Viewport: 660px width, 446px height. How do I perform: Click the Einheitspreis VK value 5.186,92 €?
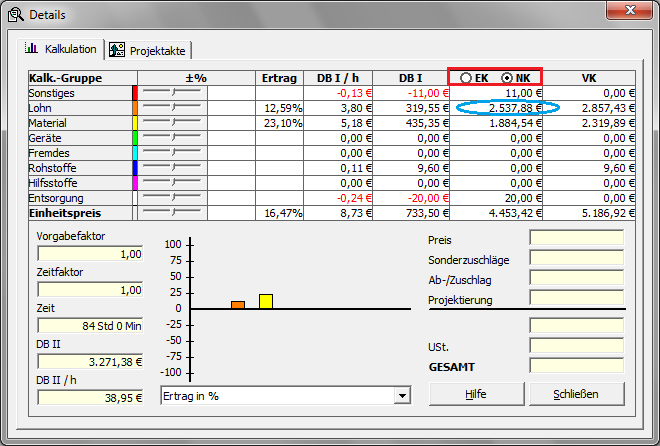click(x=608, y=213)
